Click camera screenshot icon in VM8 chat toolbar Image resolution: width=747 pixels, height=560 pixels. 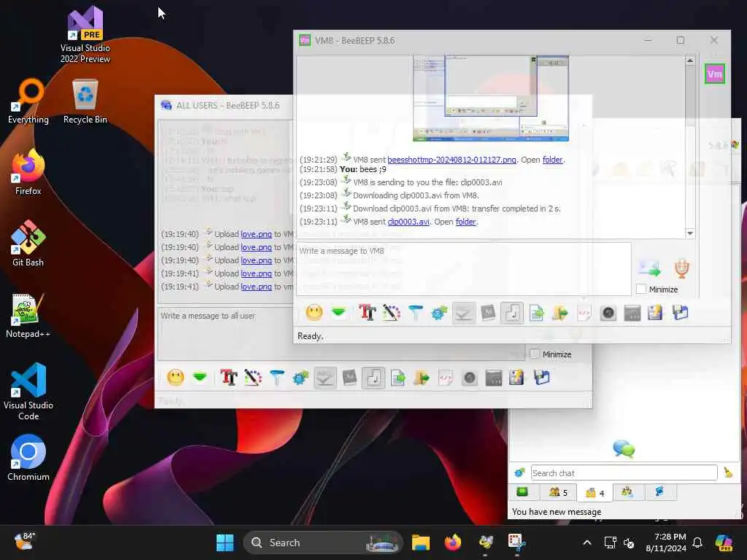[x=608, y=313]
